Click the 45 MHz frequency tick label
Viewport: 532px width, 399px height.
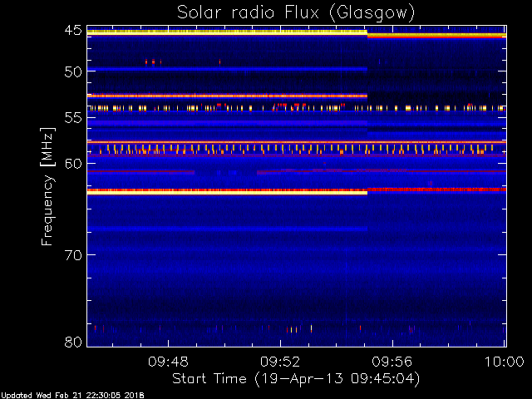73,31
